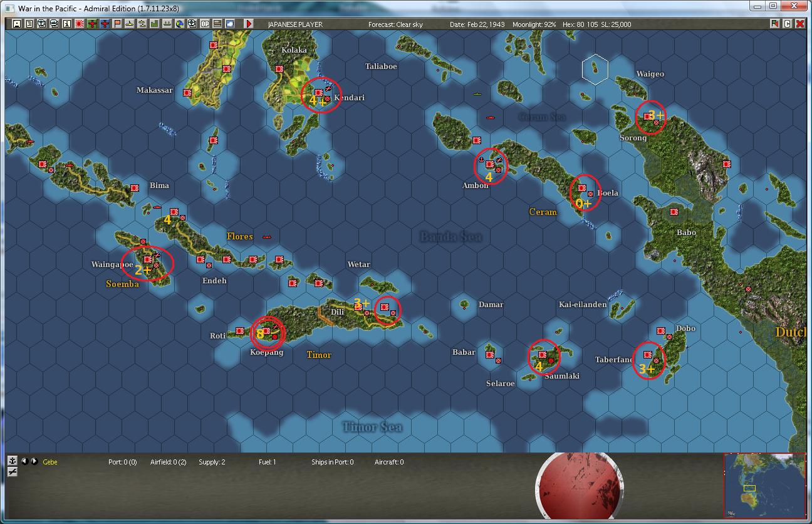
Task: Click the orange flag toolbar icon
Action: (117, 24)
